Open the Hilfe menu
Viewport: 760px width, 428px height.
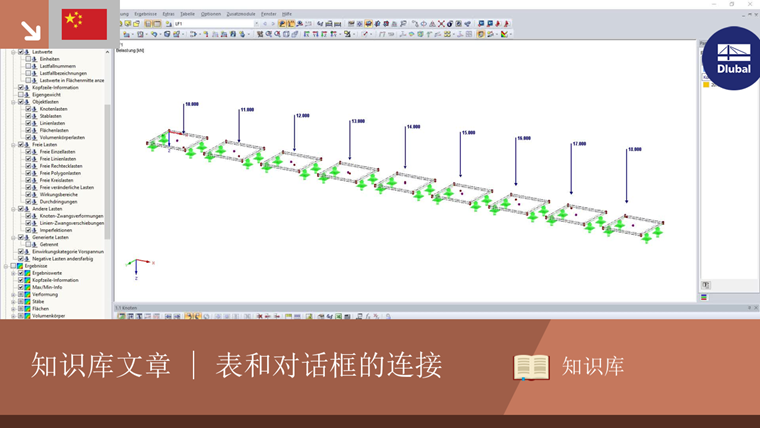click(x=287, y=14)
